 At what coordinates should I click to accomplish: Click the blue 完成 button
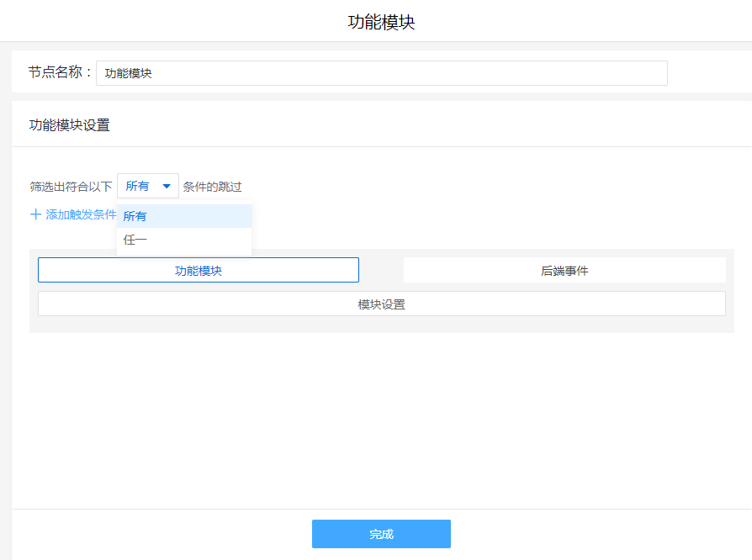click(381, 534)
